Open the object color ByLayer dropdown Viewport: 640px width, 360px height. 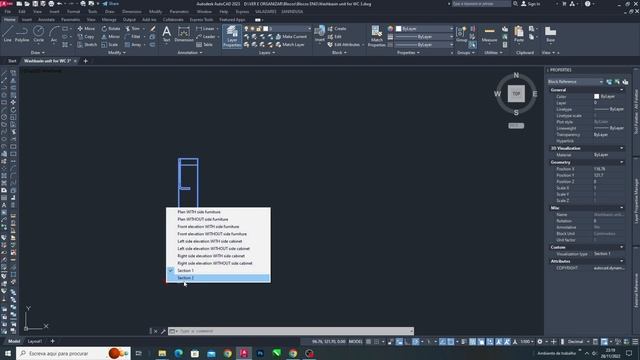[424, 29]
